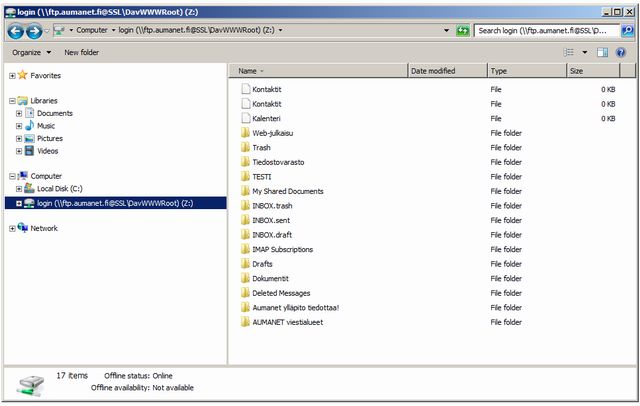Click the Forward navigation arrow button

coord(35,31)
